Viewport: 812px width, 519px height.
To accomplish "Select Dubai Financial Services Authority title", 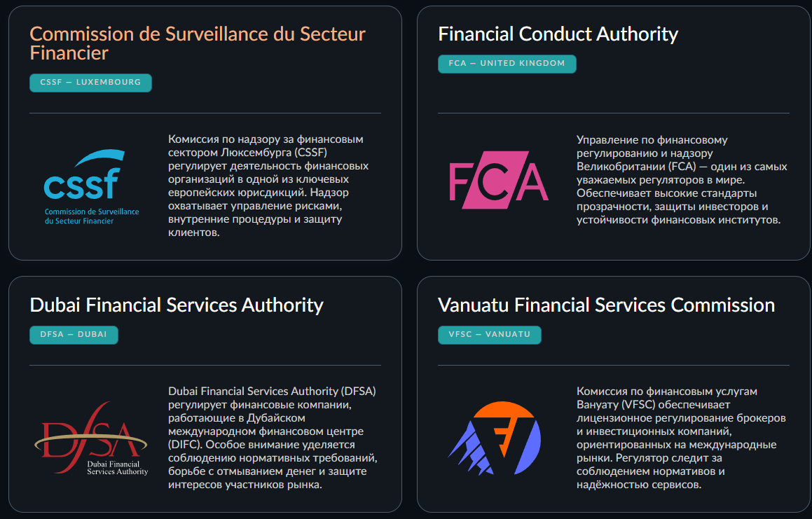I will 177,305.
